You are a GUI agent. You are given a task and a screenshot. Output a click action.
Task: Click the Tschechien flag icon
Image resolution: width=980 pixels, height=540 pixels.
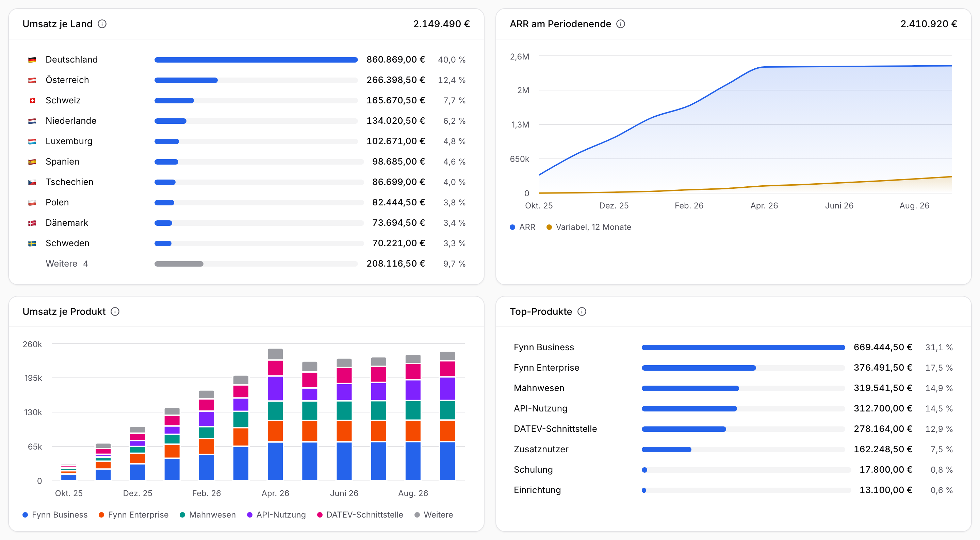32,182
